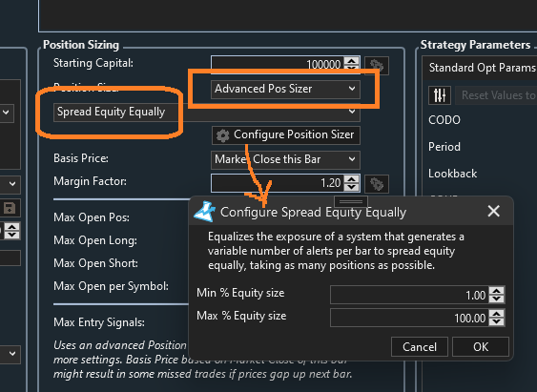Click gear icon beside Starting Capital

[377, 66]
